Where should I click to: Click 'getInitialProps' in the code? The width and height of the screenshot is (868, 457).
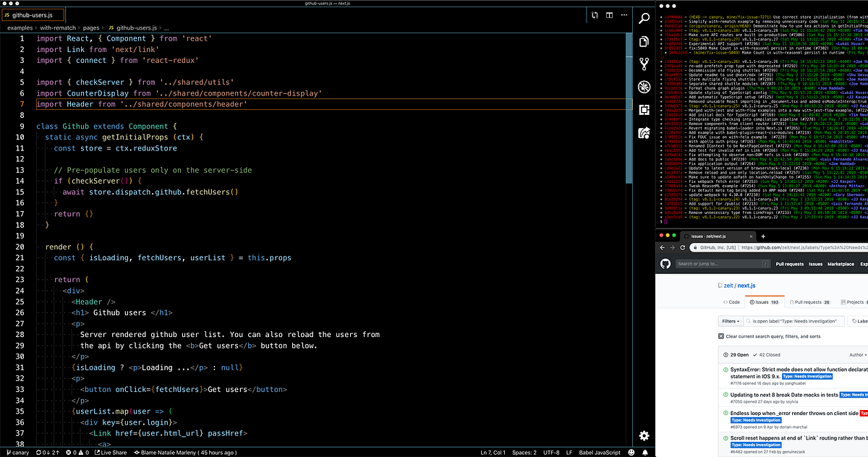(x=136, y=137)
